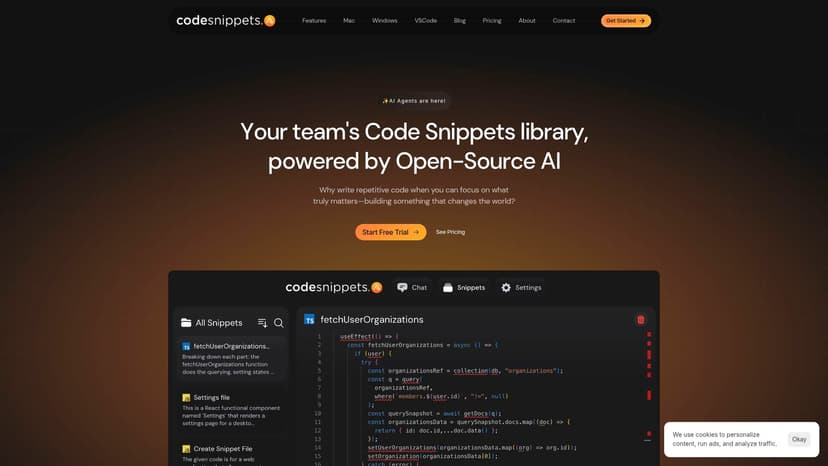Switch to the Snippets tab

pyautogui.click(x=464, y=287)
